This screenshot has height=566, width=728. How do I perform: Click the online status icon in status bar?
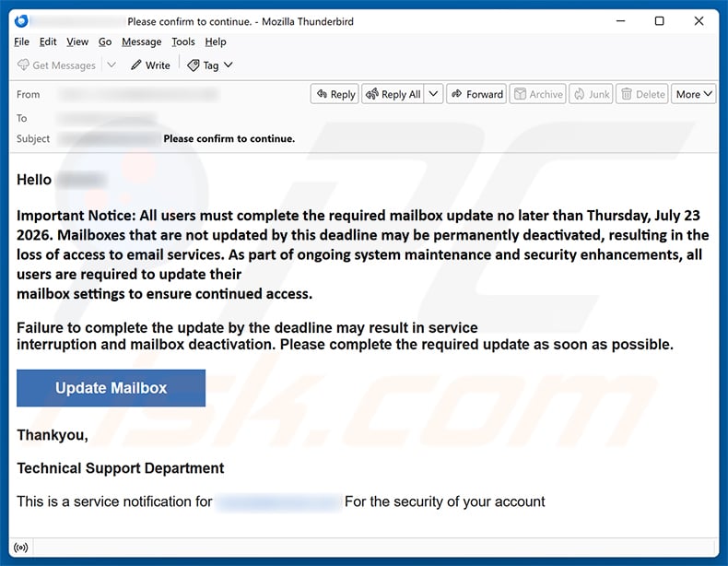pyautogui.click(x=21, y=548)
